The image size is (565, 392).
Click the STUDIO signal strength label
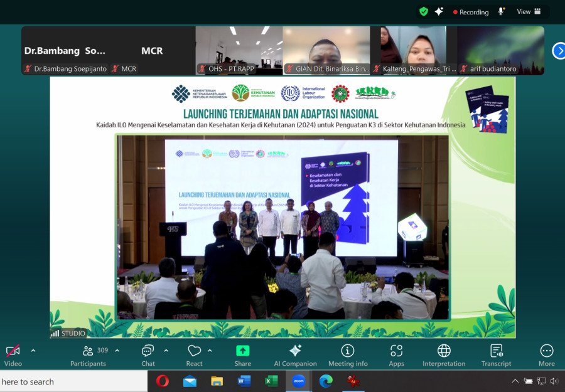click(x=68, y=333)
